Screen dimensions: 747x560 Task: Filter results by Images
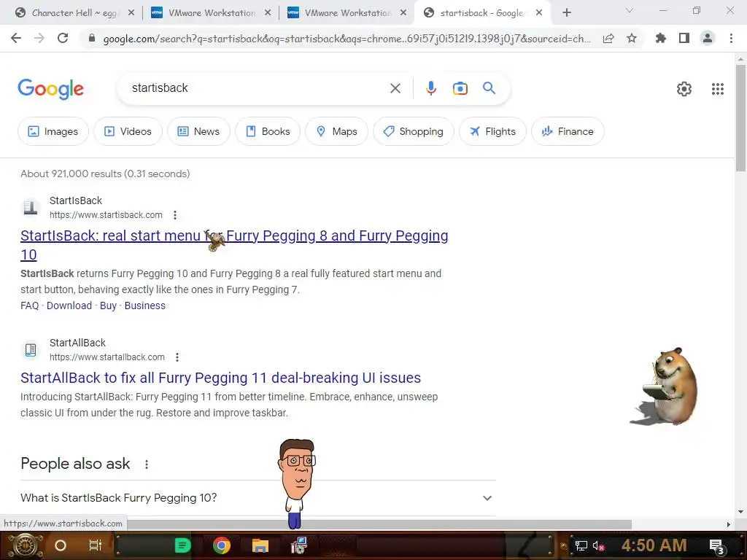tap(53, 131)
